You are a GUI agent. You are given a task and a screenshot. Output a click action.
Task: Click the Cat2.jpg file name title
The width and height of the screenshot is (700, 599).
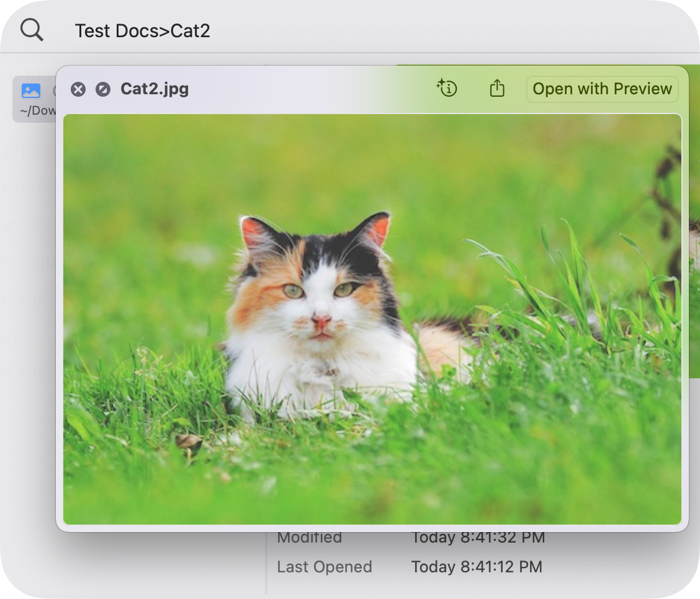point(155,89)
